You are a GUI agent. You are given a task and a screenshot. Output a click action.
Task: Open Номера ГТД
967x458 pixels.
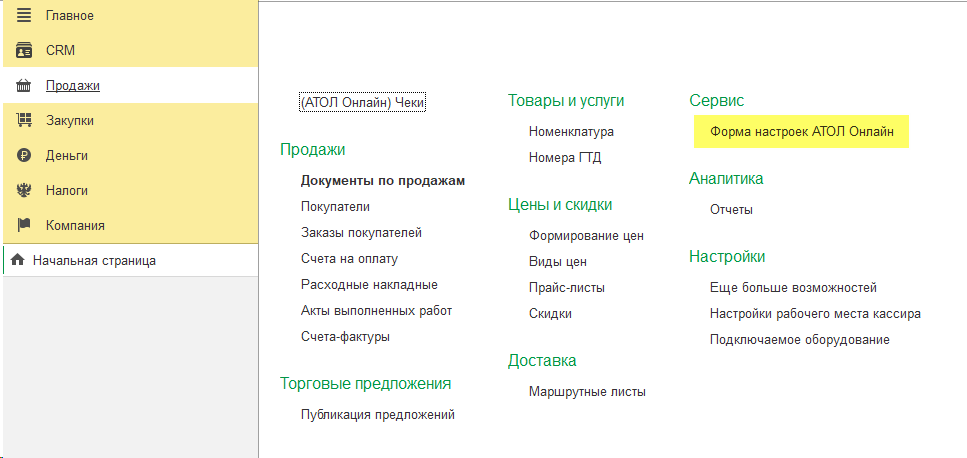[x=565, y=157]
